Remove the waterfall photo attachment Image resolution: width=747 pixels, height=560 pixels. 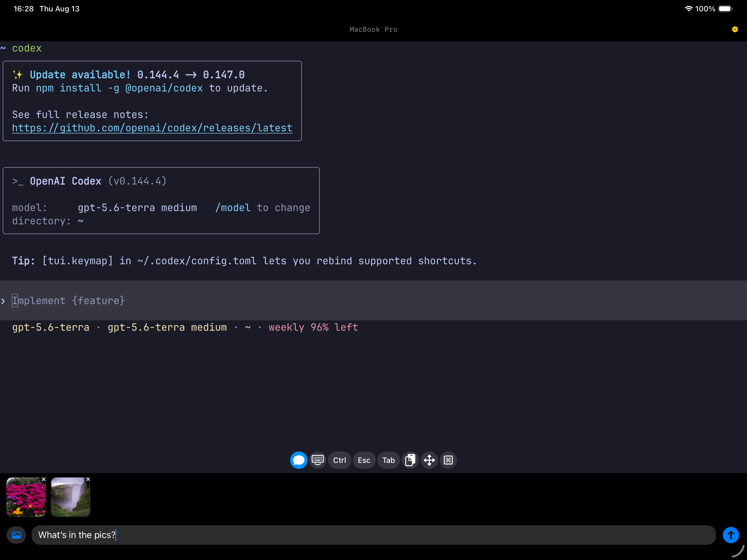point(88,479)
